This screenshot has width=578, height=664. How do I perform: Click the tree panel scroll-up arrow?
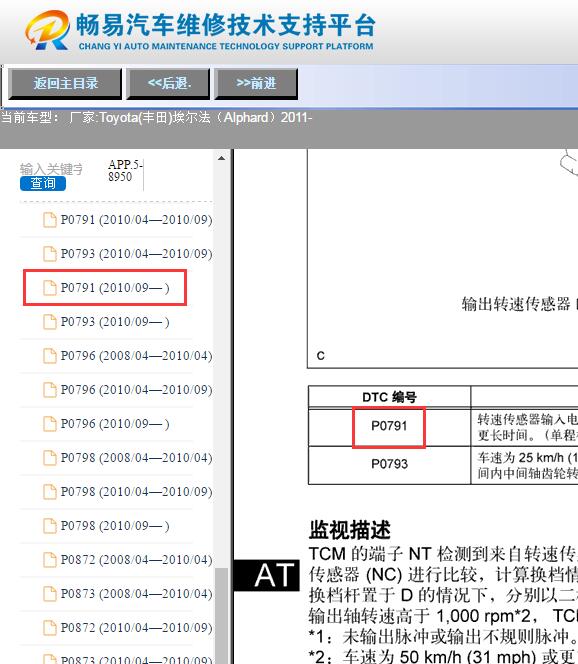tap(221, 158)
